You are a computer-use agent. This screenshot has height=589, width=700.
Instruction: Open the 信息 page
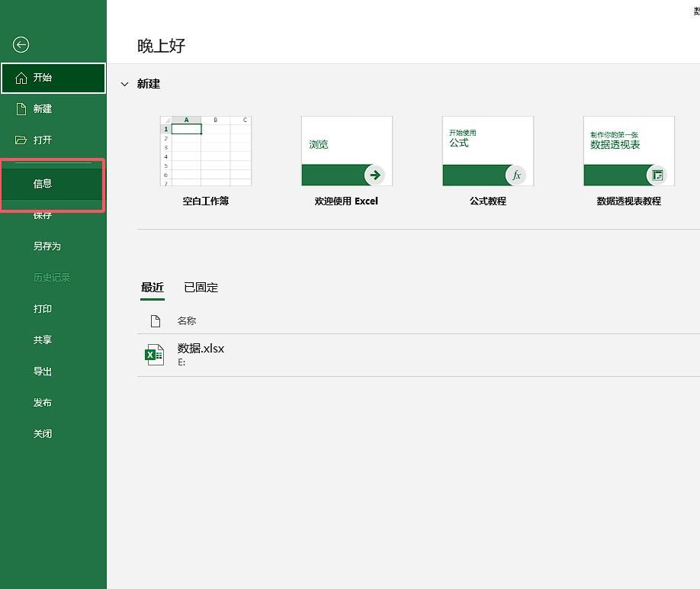(x=53, y=184)
